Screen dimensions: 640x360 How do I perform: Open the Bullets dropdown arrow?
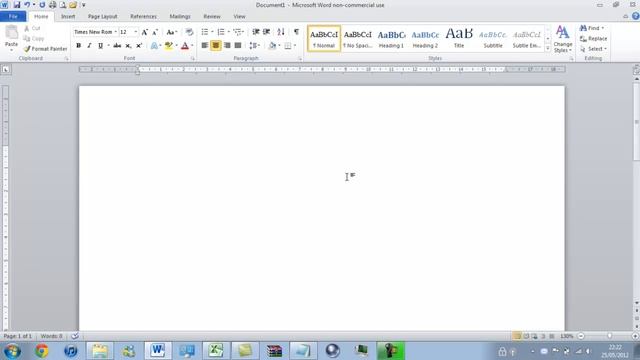click(x=212, y=32)
